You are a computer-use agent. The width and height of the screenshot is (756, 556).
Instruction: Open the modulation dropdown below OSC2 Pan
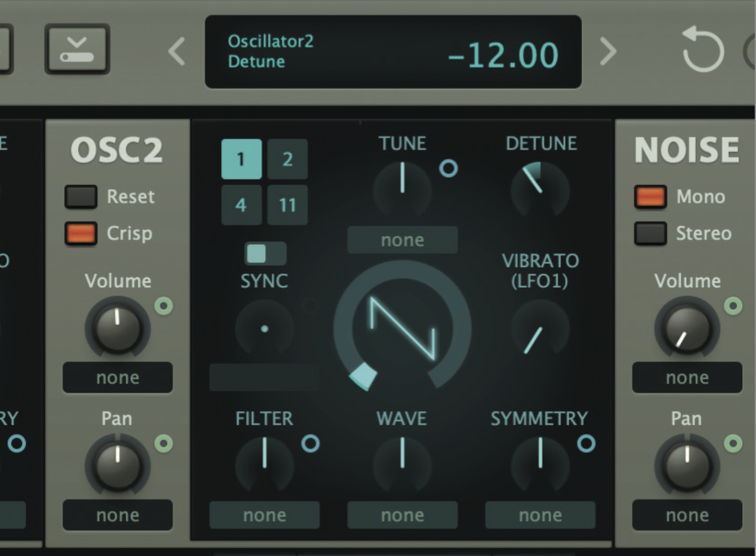pos(117,515)
